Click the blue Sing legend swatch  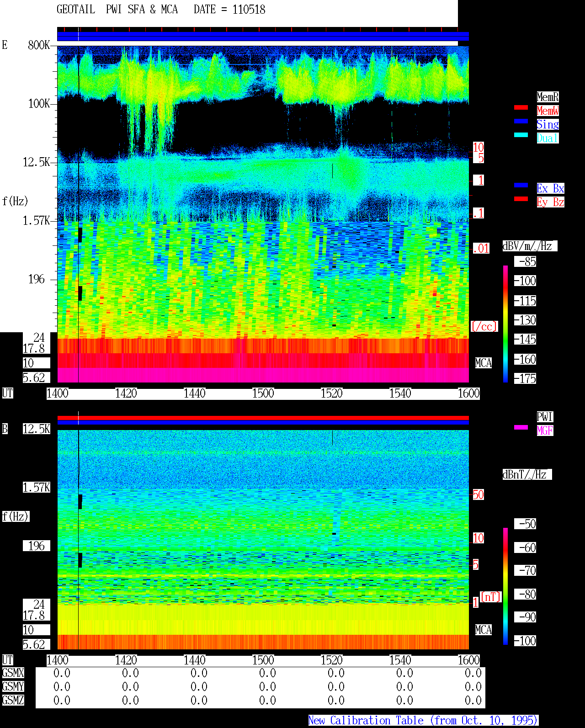click(x=521, y=121)
